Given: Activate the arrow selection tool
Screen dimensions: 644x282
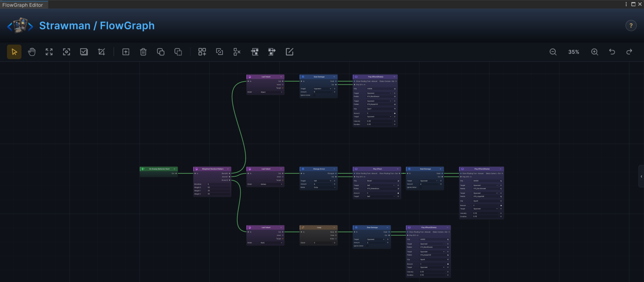Looking at the screenshot, I should coord(14,52).
